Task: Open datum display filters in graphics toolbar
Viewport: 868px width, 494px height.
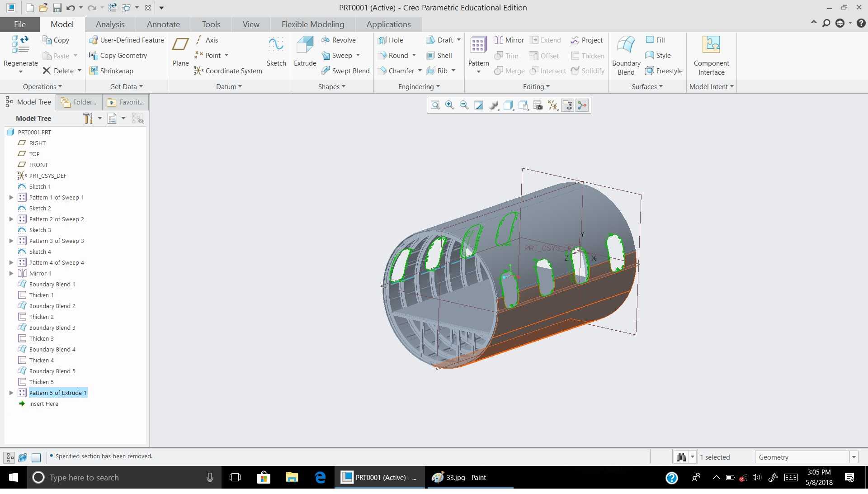Action: [552, 105]
